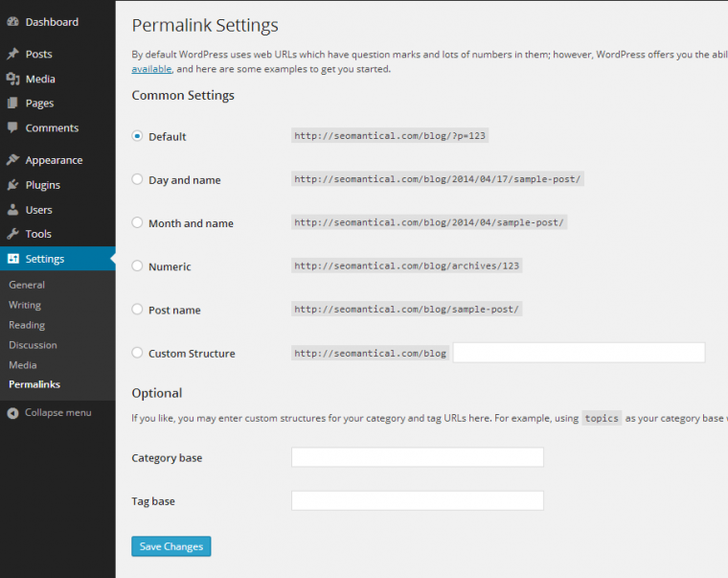
Task: Click the Tag base label
Action: [x=153, y=501]
